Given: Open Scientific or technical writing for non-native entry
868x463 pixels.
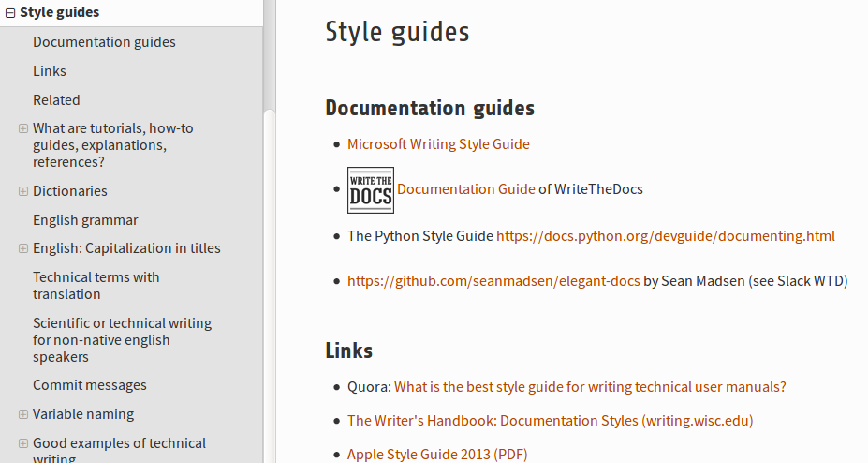Looking at the screenshot, I should click(122, 340).
